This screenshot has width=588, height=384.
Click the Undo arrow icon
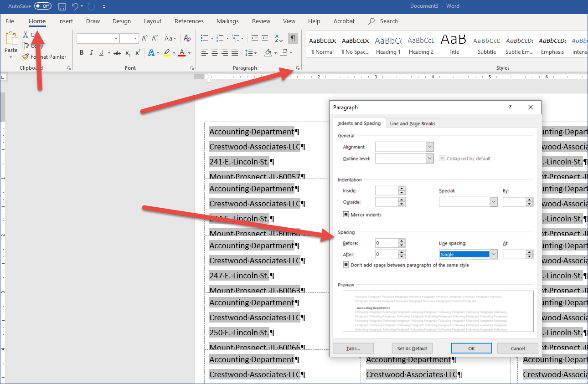pyautogui.click(x=75, y=6)
